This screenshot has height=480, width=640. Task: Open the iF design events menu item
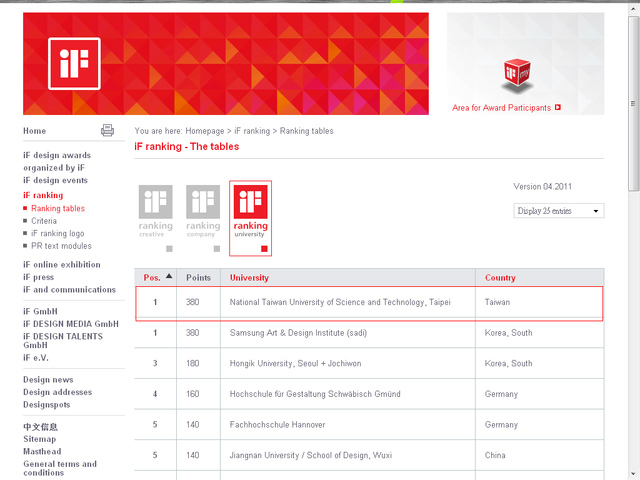point(56,180)
